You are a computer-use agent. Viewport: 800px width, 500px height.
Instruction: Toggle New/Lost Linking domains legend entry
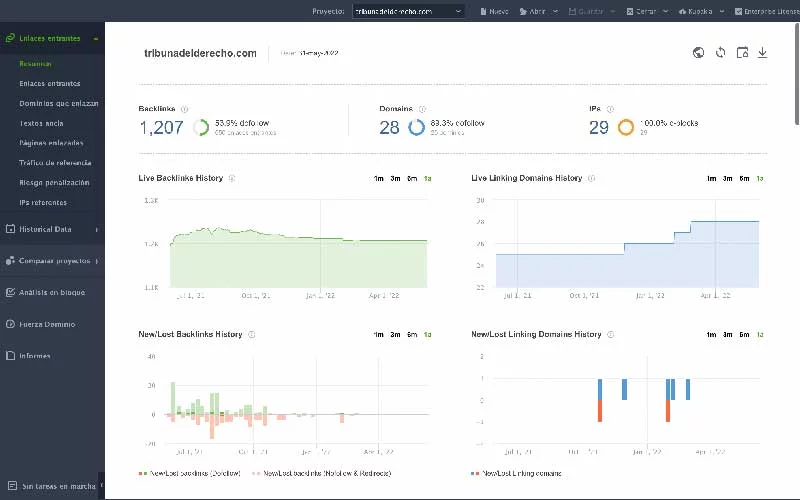[x=516, y=473]
